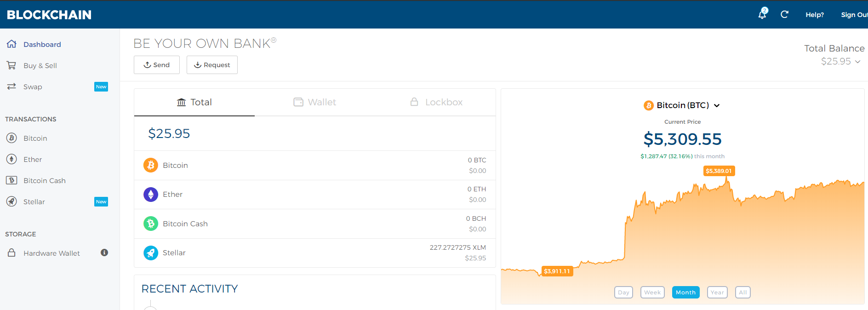The image size is (868, 310).
Task: Switch to the Lockbox tab
Action: (x=436, y=102)
